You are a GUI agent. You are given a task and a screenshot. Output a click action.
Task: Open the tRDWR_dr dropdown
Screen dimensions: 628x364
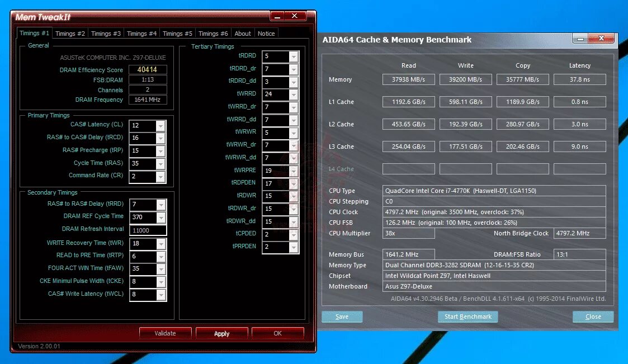tap(294, 209)
